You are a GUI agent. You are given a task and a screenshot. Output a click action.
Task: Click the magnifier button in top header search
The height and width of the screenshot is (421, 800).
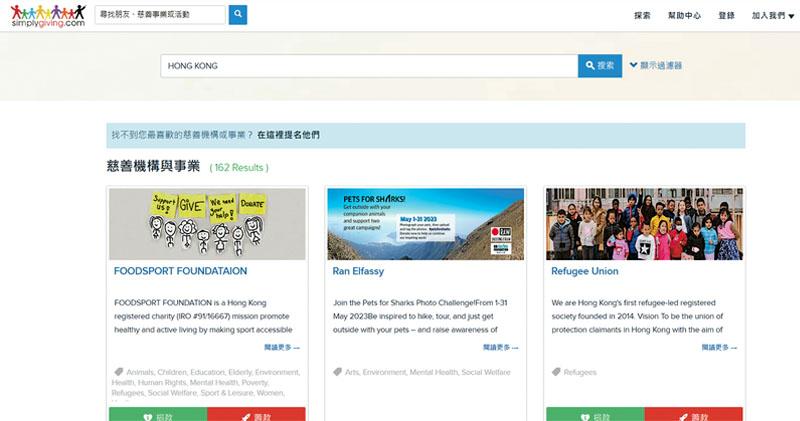pos(238,15)
